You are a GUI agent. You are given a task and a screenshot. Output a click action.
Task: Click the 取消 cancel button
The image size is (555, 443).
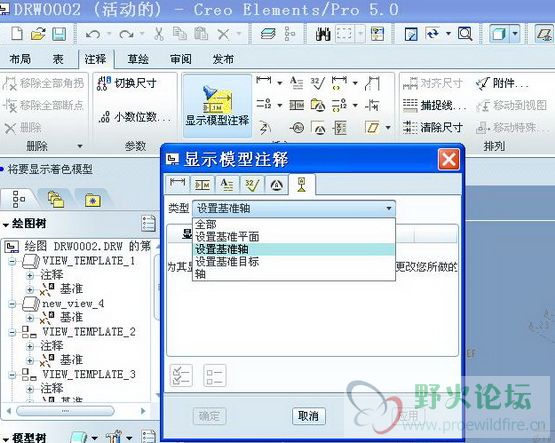click(x=308, y=416)
